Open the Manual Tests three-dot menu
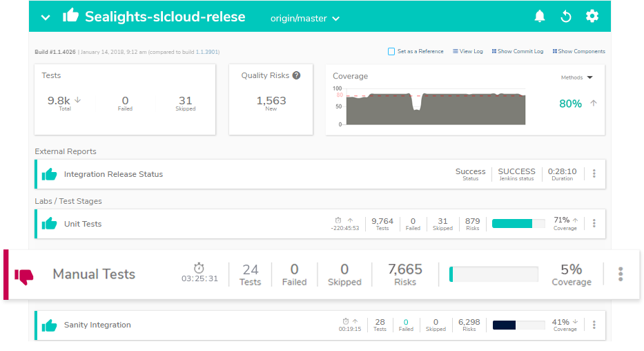Image resolution: width=644 pixels, height=351 pixels. pos(621,274)
